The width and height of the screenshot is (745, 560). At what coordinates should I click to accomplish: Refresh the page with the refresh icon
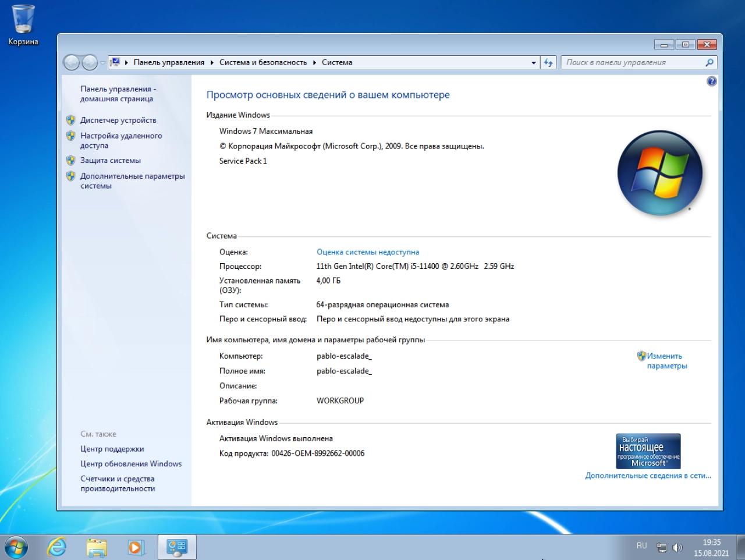(548, 63)
